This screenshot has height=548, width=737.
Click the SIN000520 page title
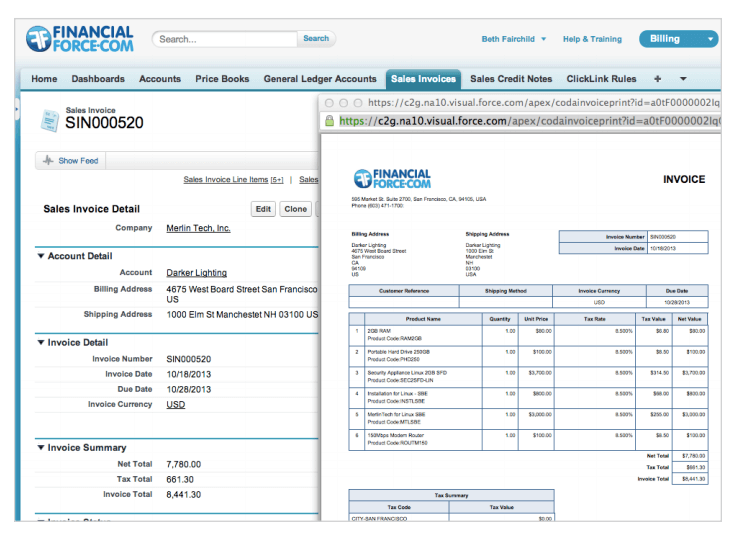tap(104, 123)
